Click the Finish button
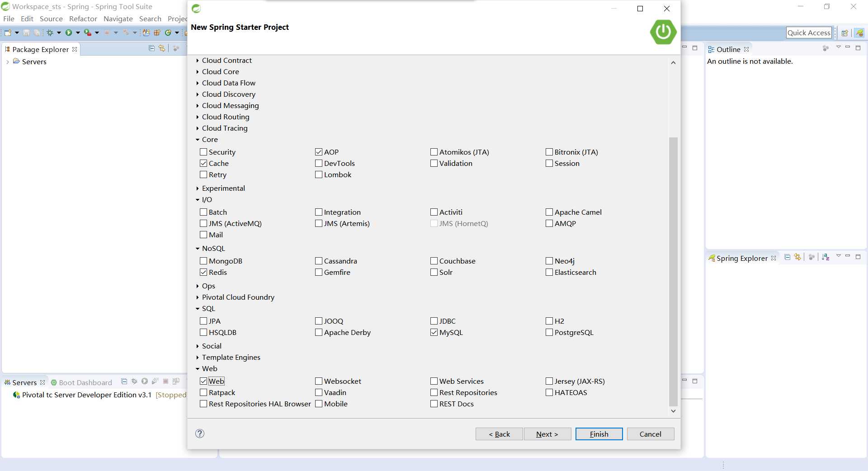Screen dimensions: 868x471 pyautogui.click(x=599, y=434)
